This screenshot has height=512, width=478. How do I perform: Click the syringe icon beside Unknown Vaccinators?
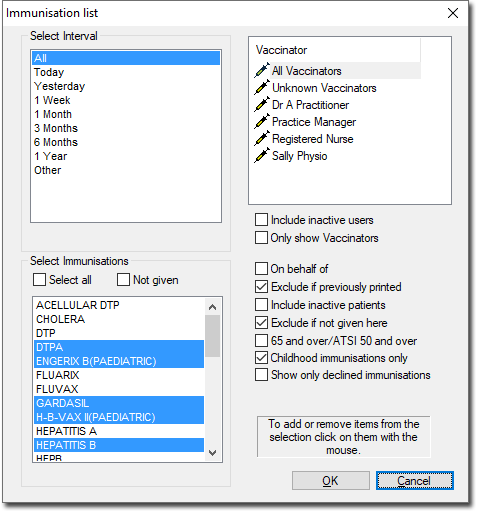(262, 87)
